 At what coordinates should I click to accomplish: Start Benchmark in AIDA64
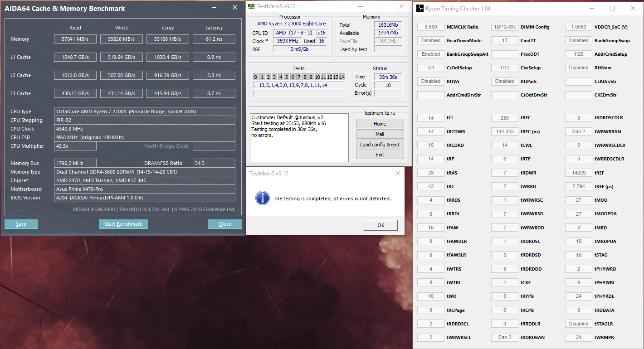pos(123,224)
